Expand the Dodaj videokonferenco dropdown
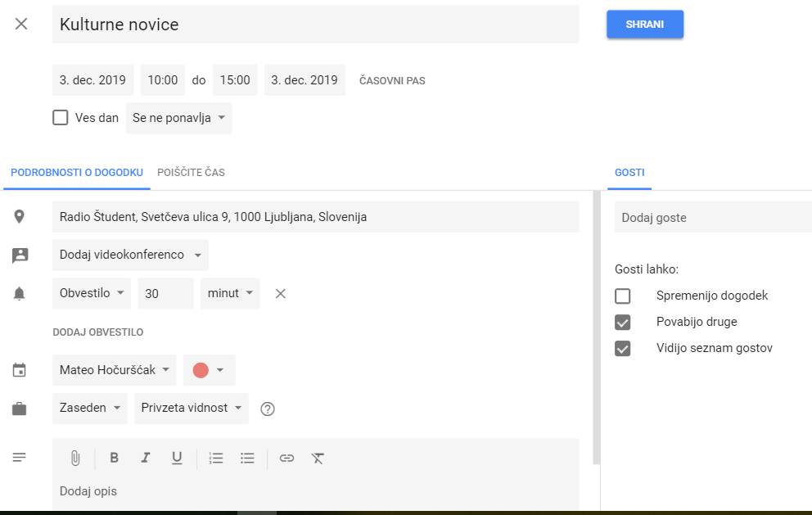Viewport: 812px width, 515px height. click(130, 255)
